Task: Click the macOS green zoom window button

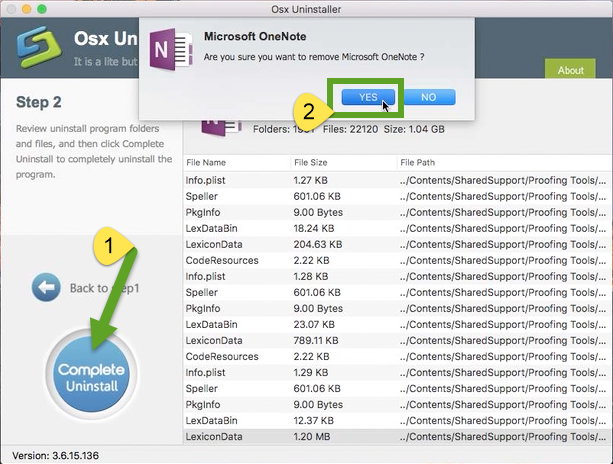Action: (x=42, y=9)
